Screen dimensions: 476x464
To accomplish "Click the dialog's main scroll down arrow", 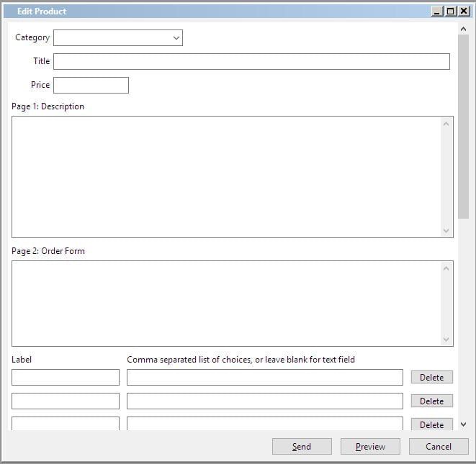I will [463, 424].
